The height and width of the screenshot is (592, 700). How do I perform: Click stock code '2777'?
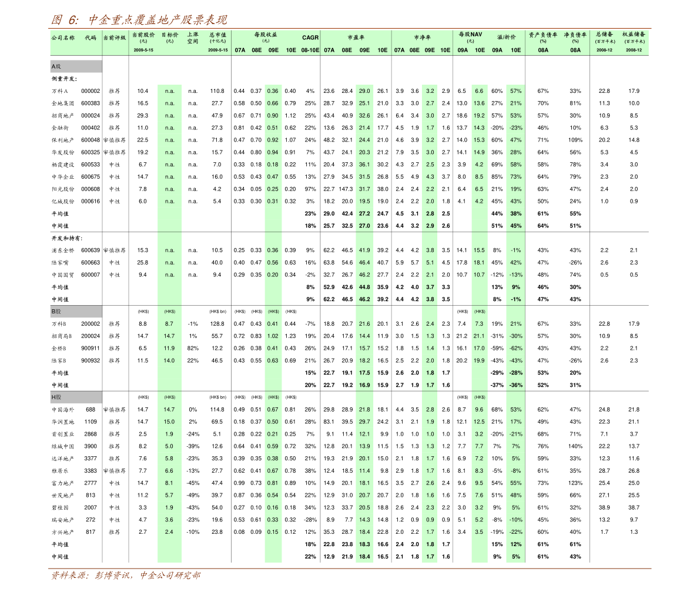[x=91, y=483]
